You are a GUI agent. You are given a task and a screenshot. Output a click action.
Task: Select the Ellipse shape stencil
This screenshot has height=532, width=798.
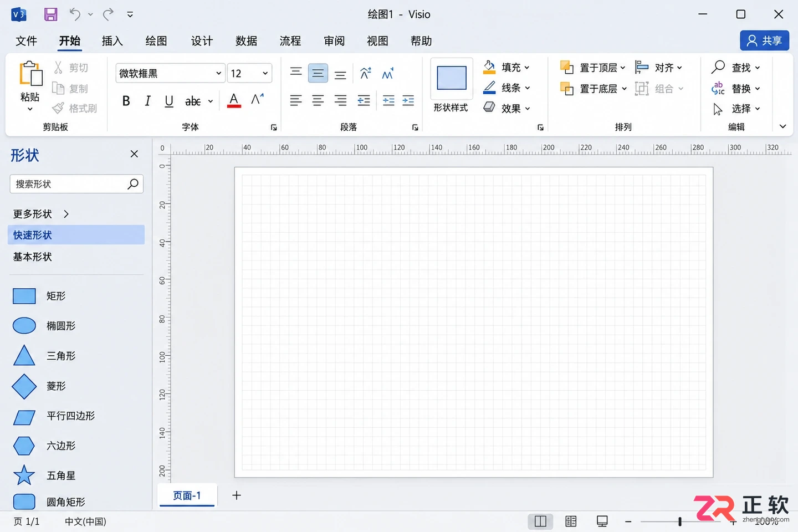tap(24, 326)
